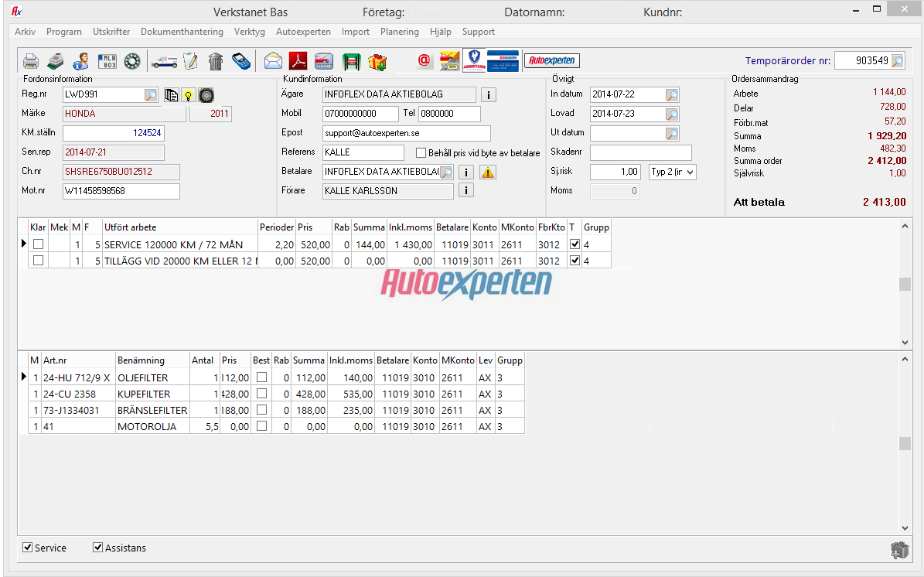Click the red car workshop icon
Viewport: 924px width, 577px height.
point(324,60)
